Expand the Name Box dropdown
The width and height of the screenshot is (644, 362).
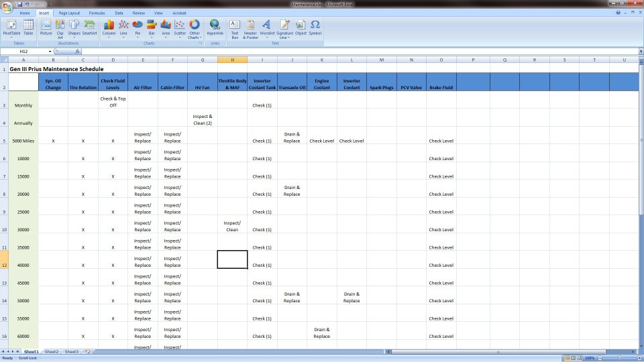(50, 52)
